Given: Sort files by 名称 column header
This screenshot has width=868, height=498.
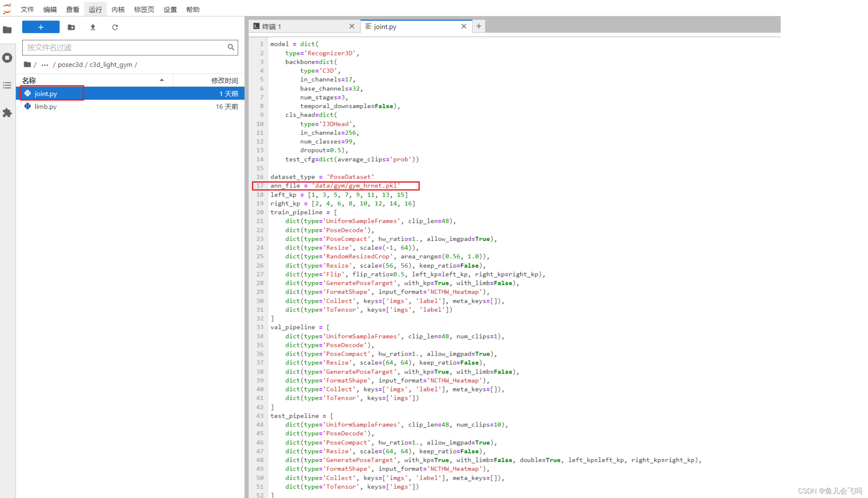Looking at the screenshot, I should click(x=29, y=80).
